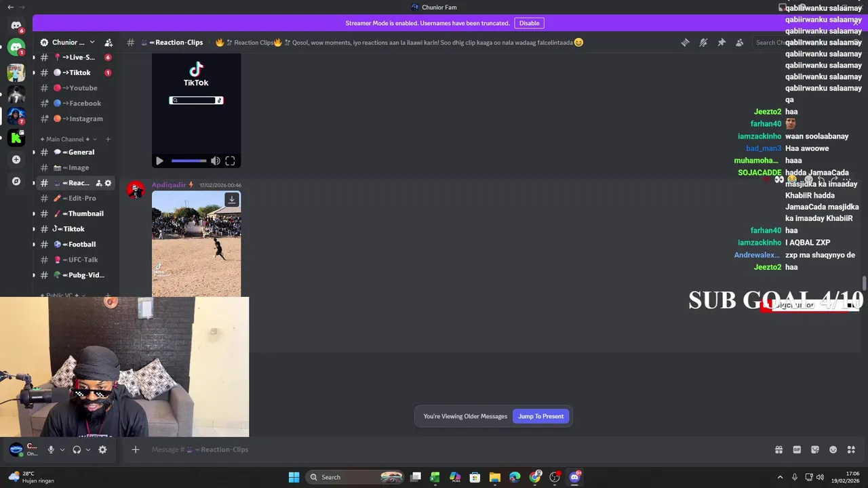Edit channel gear on Reaction-Clips channel
The image size is (868, 488).
[x=108, y=183]
